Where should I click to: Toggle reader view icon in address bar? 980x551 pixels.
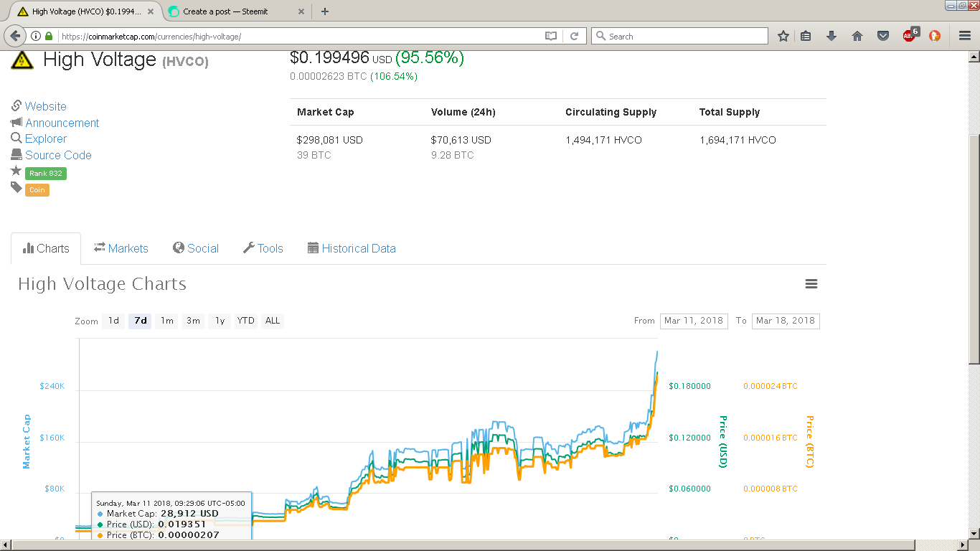[551, 36]
